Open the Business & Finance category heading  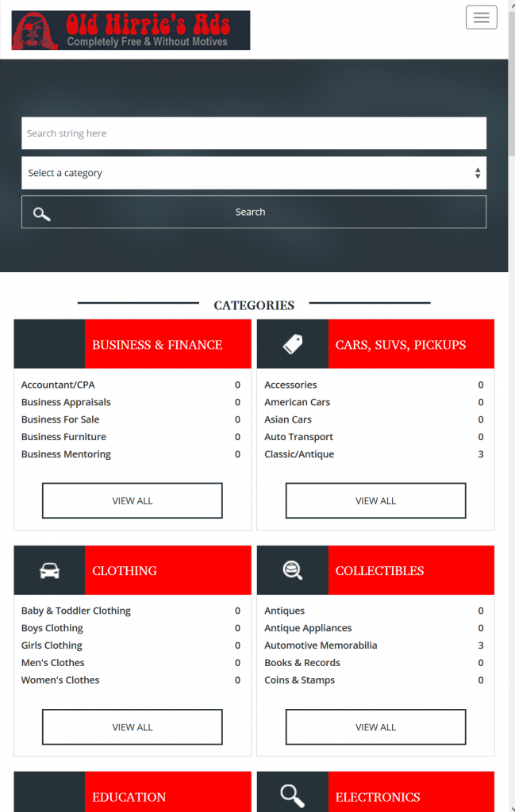(157, 345)
